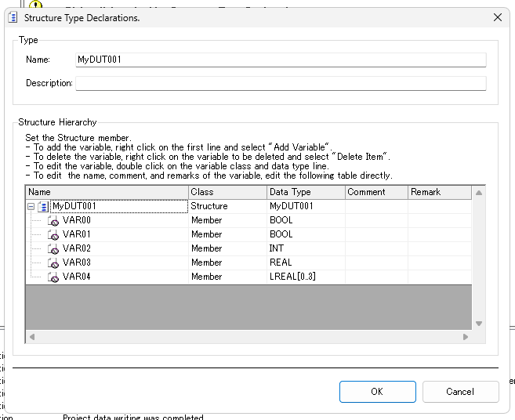Click the Data Type column header

point(306,192)
